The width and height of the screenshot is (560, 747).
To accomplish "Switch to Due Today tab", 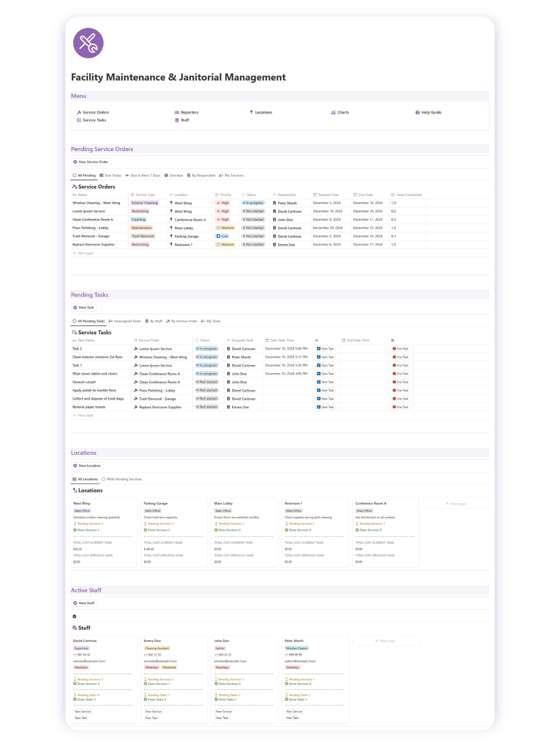I will tap(111, 176).
